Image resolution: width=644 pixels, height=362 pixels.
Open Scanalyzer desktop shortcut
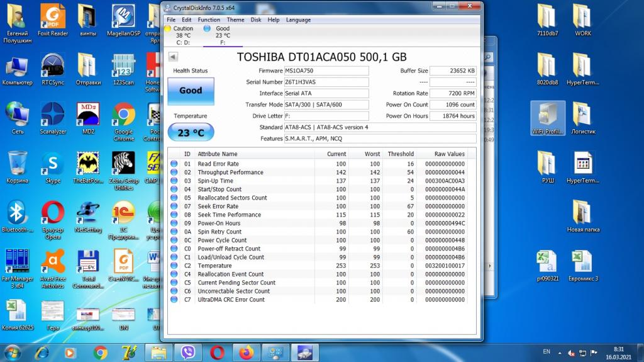[x=53, y=118]
